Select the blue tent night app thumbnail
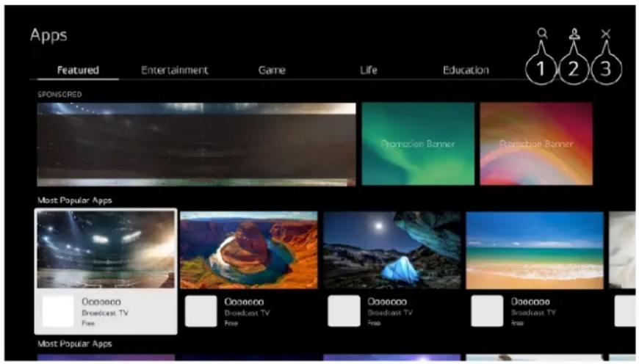 [x=392, y=250]
